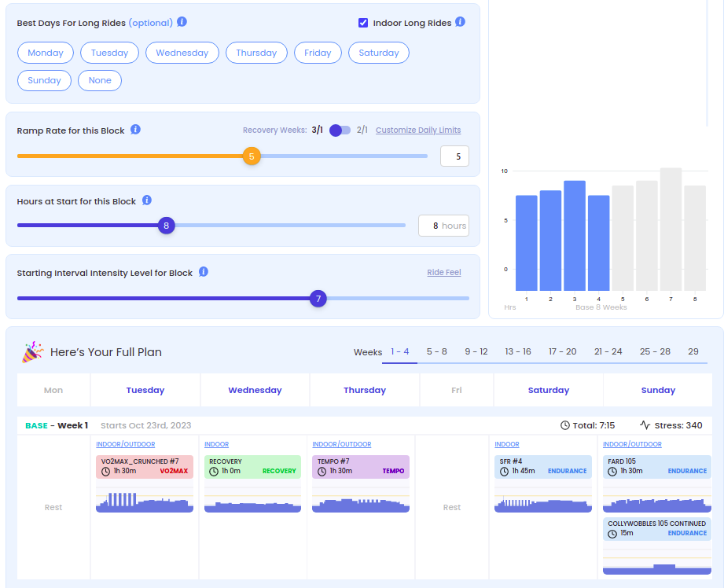724x588 pixels.
Task: Switch to Weeks 5 - 8 tab
Action: click(x=437, y=352)
